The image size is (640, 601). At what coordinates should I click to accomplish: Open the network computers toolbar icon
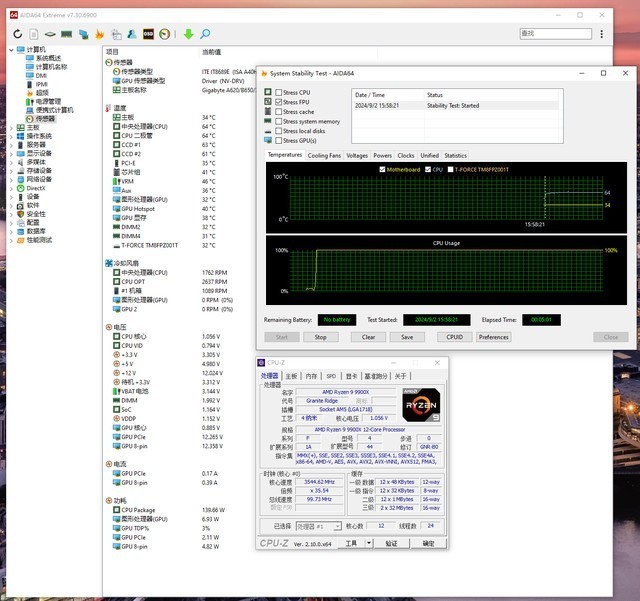[83, 34]
